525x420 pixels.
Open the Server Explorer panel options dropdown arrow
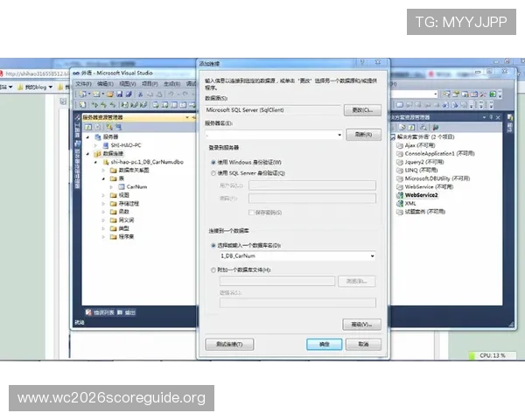pos(187,117)
